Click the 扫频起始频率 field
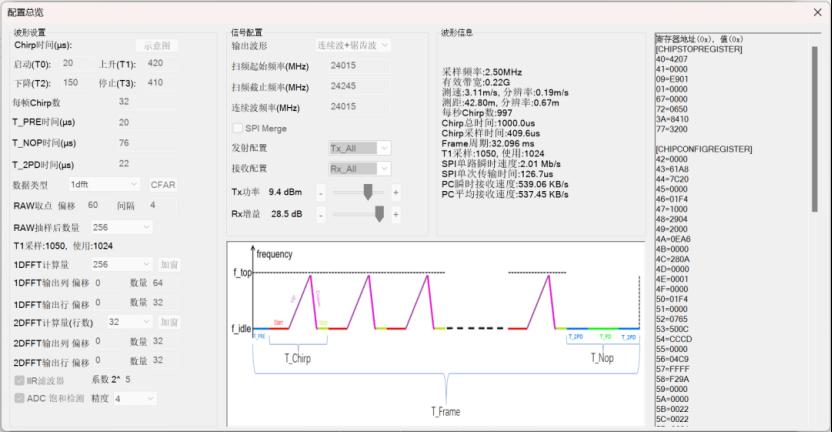 (359, 66)
